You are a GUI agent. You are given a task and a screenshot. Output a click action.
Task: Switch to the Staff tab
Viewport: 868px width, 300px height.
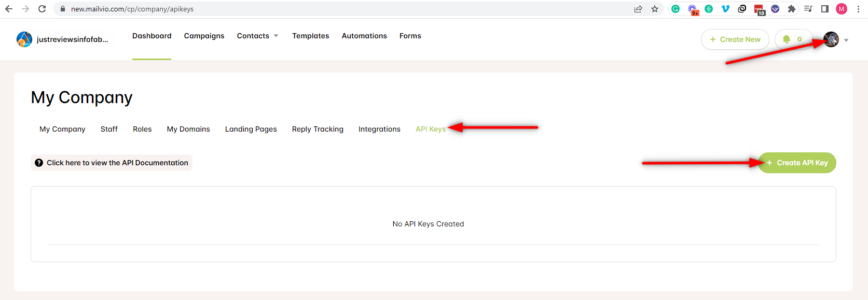(x=109, y=129)
